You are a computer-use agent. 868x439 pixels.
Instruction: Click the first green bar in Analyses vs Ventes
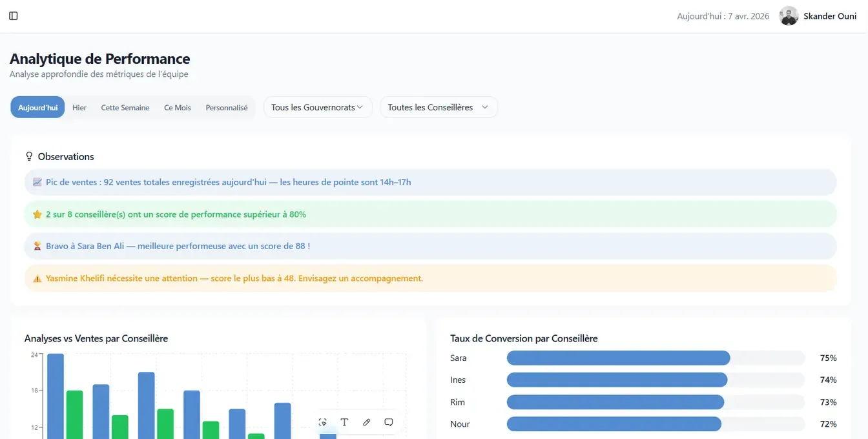coord(75,414)
